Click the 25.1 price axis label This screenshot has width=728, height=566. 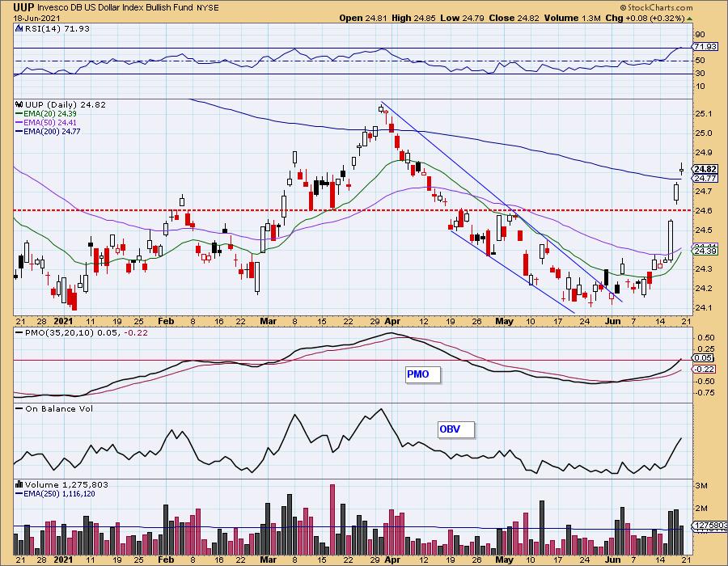704,114
